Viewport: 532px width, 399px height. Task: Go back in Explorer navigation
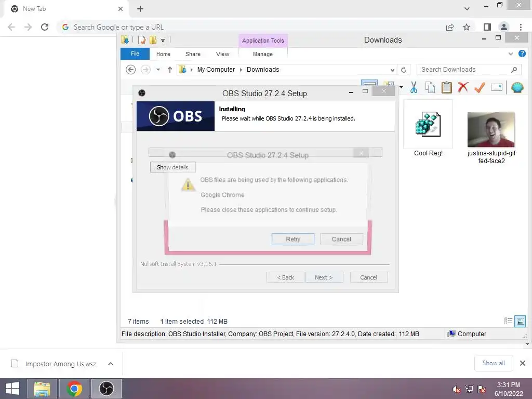click(x=130, y=70)
